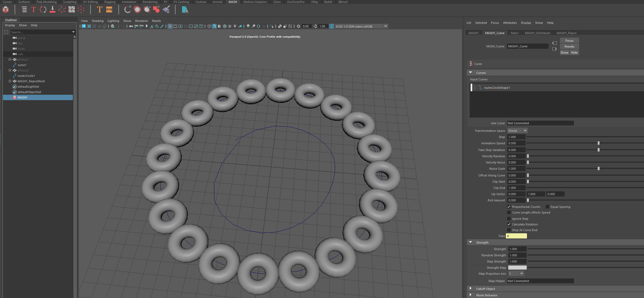Screen dimensions: 644x298
Task: Enable Curve Length Affects Speed
Action: click(509, 212)
